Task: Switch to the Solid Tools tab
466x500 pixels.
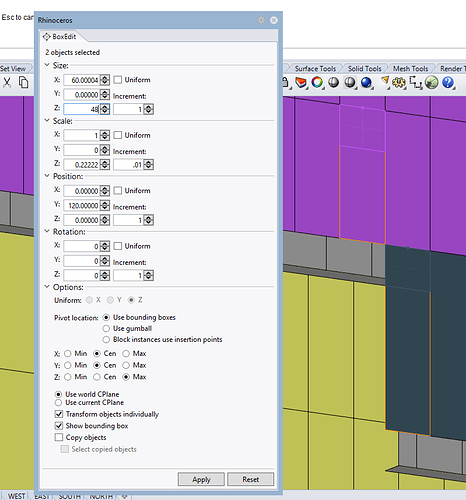Action: [365, 68]
